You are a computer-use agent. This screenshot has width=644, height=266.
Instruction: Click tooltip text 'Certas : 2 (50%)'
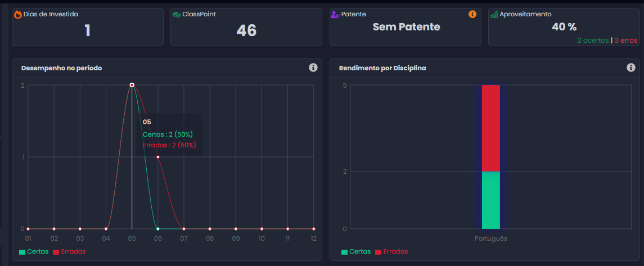coord(168,134)
